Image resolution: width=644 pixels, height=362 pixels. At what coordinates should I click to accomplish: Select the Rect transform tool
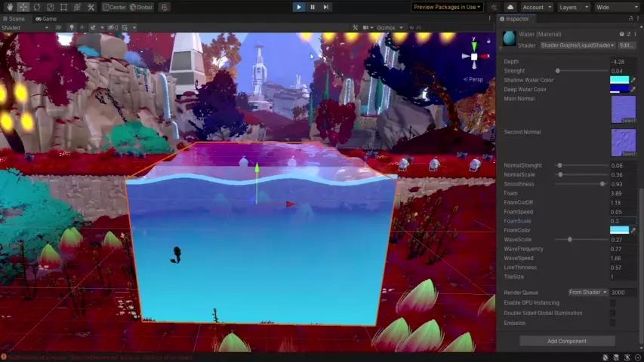63,7
